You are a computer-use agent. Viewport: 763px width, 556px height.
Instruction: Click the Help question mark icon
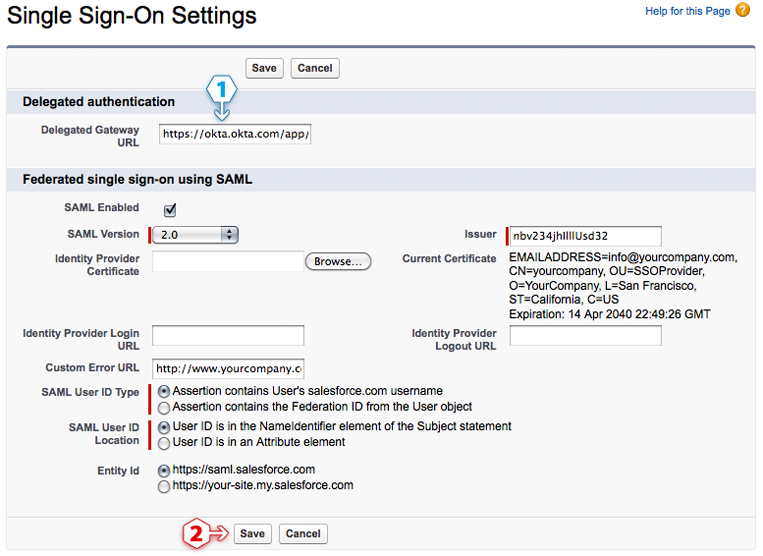point(742,11)
